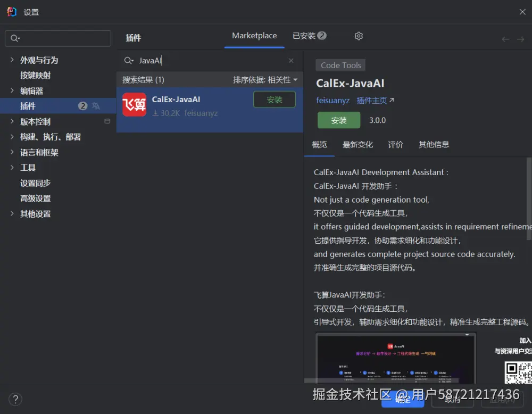Select 设置同步 in the settings tree

[x=35, y=183]
